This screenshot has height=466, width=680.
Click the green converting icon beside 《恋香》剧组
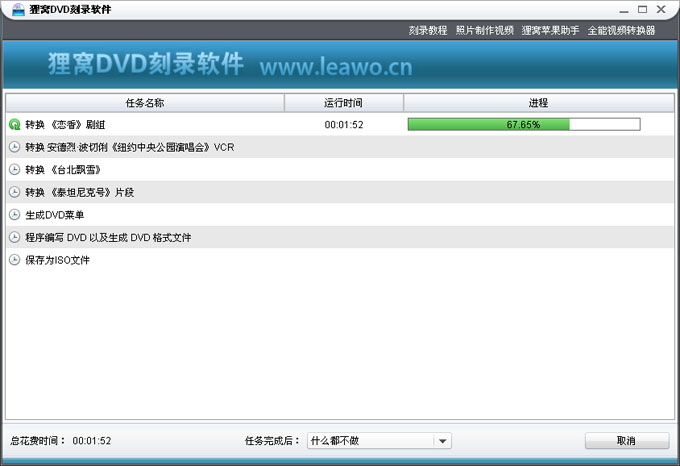[14, 125]
